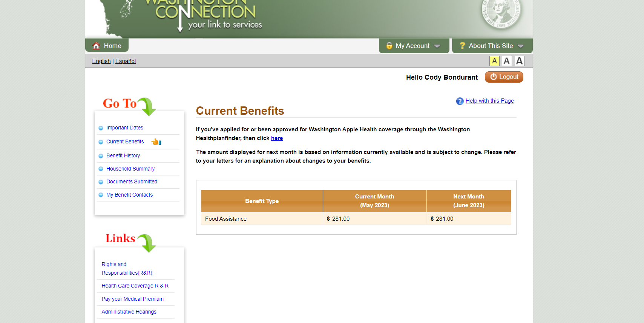Click the My Account lock icon
Screen dimensions: 644x323
[x=389, y=46]
